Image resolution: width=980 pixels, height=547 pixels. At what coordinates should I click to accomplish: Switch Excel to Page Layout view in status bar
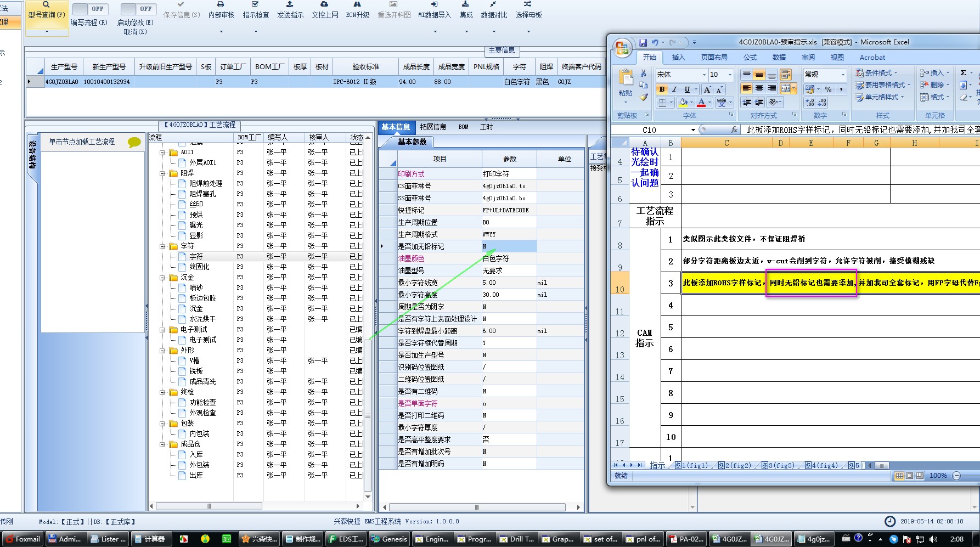tap(909, 476)
